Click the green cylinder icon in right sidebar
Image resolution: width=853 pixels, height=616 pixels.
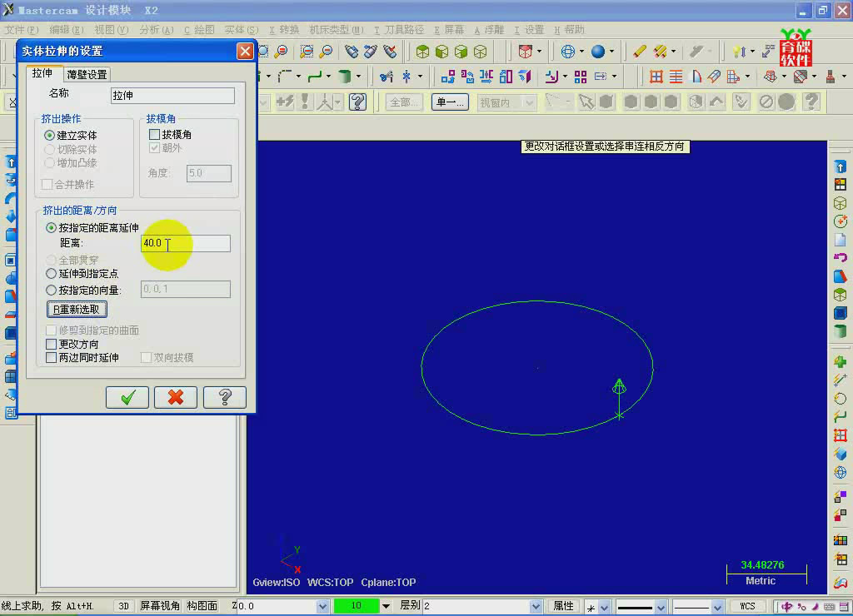[840, 331]
